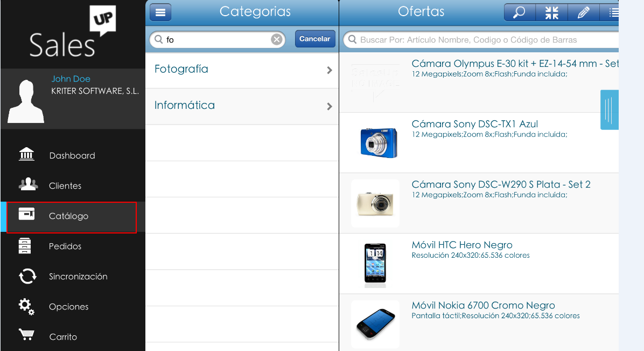This screenshot has height=351, width=644.
Task: Click the Carrito shopping cart icon
Action: (x=27, y=334)
